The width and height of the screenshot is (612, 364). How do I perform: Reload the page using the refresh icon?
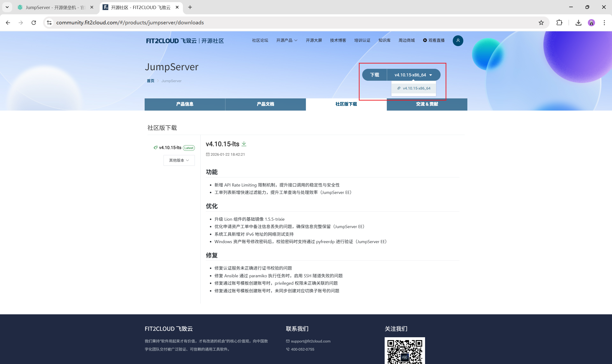pos(34,22)
